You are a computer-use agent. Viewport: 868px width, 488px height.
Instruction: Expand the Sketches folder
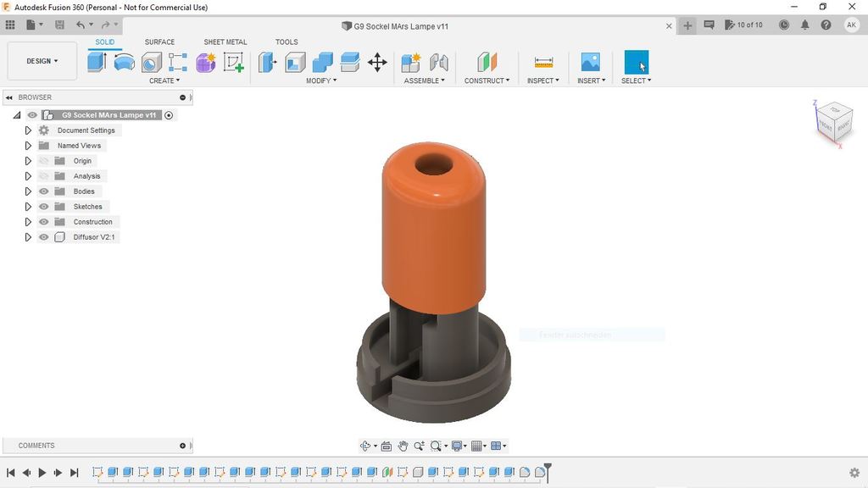(x=28, y=207)
